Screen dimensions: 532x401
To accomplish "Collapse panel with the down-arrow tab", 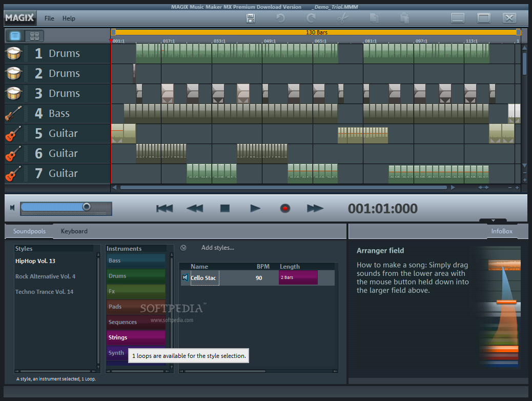I will coord(493,220).
